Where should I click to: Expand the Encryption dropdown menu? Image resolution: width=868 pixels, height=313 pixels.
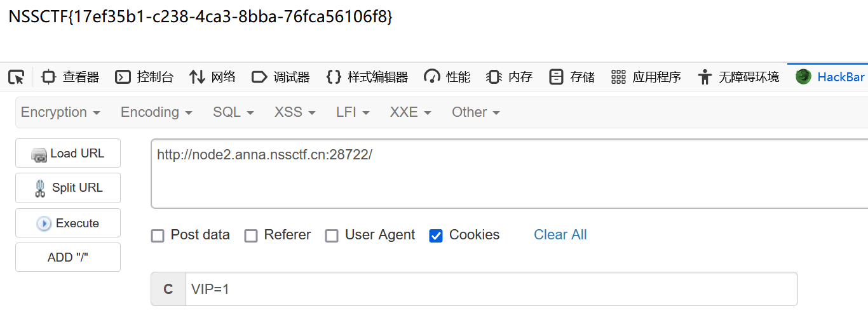60,112
